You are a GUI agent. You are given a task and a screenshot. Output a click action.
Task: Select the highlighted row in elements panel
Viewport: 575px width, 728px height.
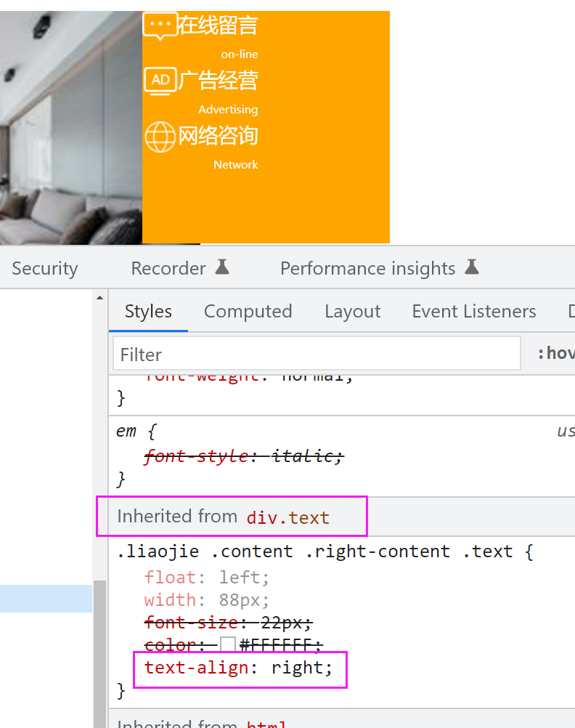46,599
